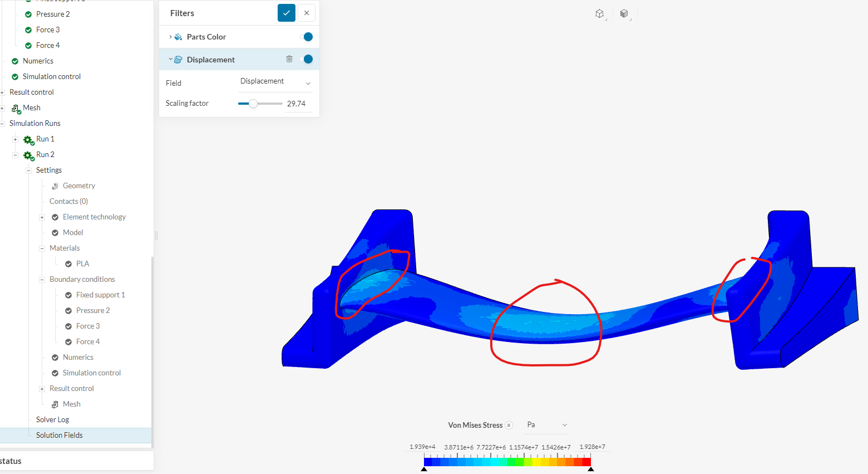Expand Result control node in Run 2 settings

point(42,389)
